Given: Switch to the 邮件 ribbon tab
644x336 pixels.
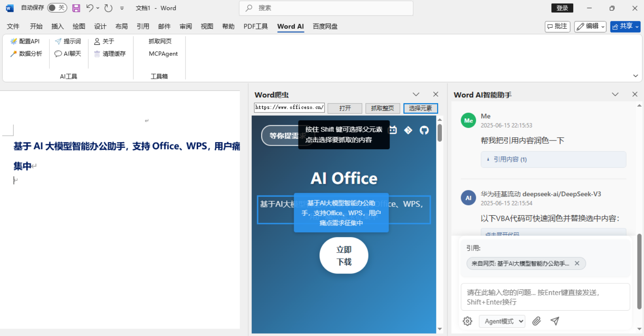Looking at the screenshot, I should pos(164,27).
